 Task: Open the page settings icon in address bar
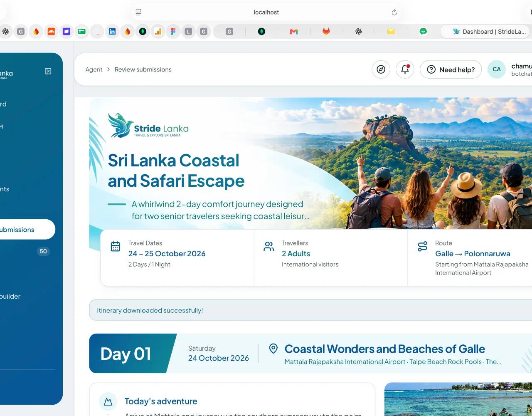[x=138, y=12]
